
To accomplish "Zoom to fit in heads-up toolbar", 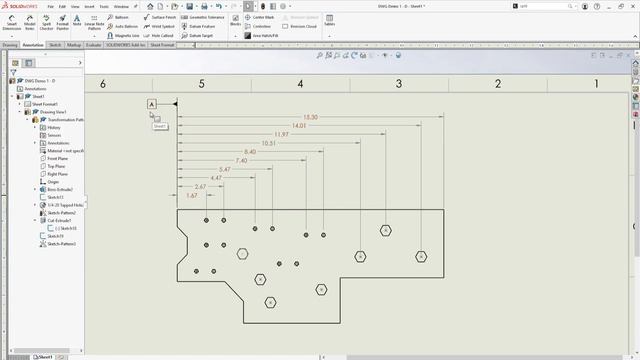I will [319, 55].
